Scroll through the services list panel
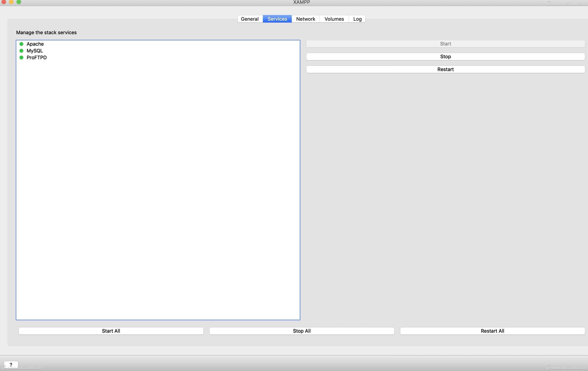Image resolution: width=588 pixels, height=371 pixels. pos(158,179)
